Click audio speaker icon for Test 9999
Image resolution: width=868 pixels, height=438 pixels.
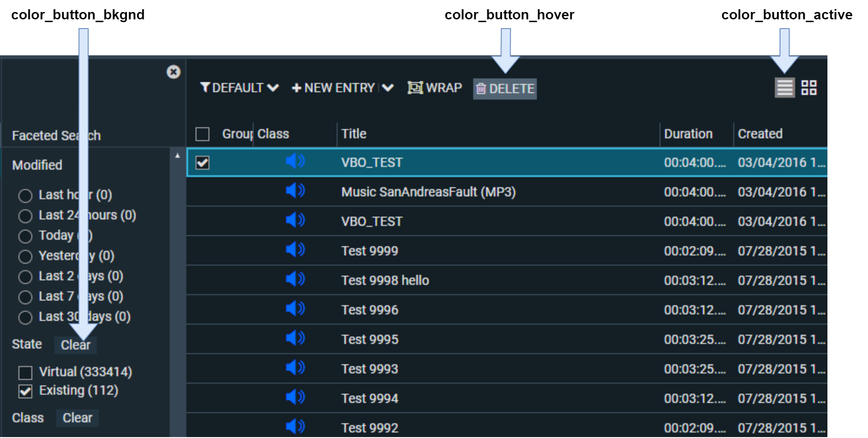[295, 250]
